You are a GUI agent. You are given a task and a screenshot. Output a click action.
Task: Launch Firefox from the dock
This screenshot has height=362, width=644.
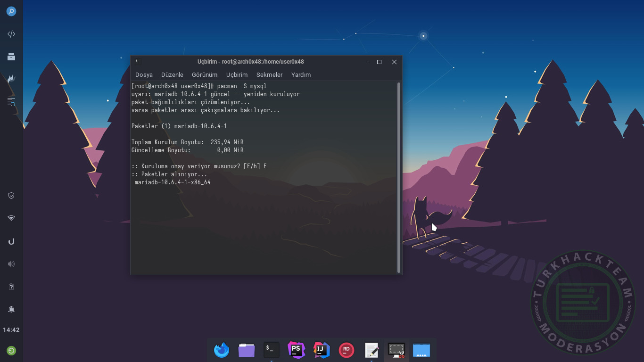click(222, 350)
